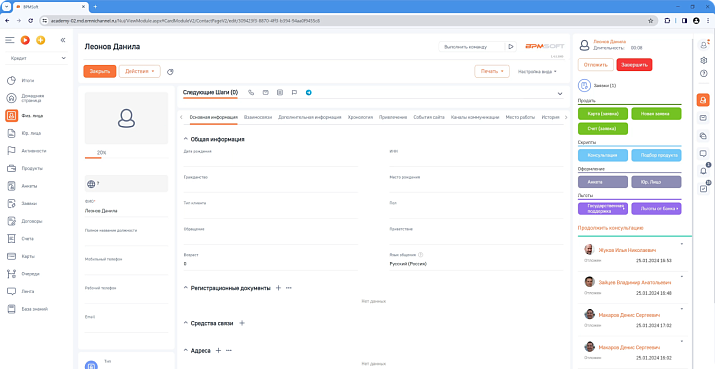Image resolution: width=715 pixels, height=369 pixels.
Task: Click the Telegram icon near Следующие Шаги
Action: click(x=309, y=93)
